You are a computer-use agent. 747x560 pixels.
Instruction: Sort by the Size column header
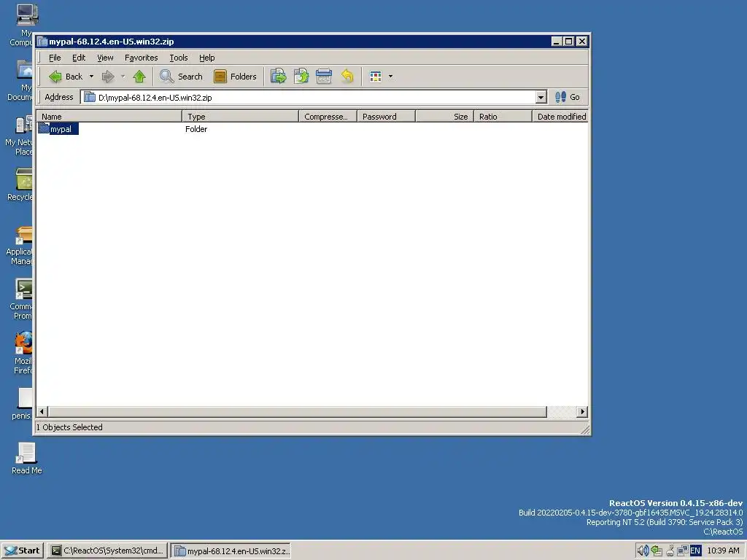pyautogui.click(x=444, y=117)
